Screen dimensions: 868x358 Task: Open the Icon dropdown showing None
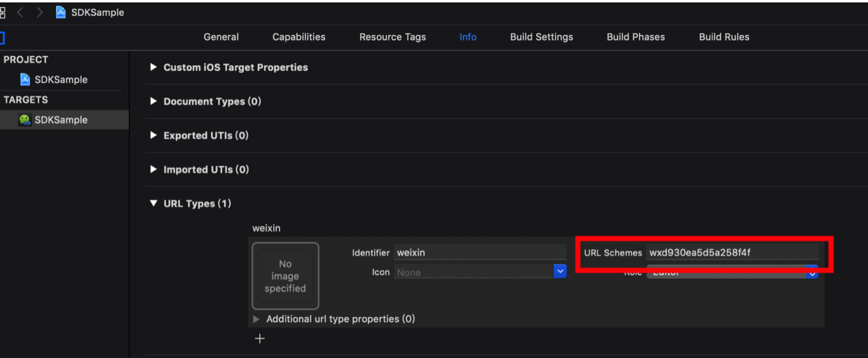coord(480,272)
